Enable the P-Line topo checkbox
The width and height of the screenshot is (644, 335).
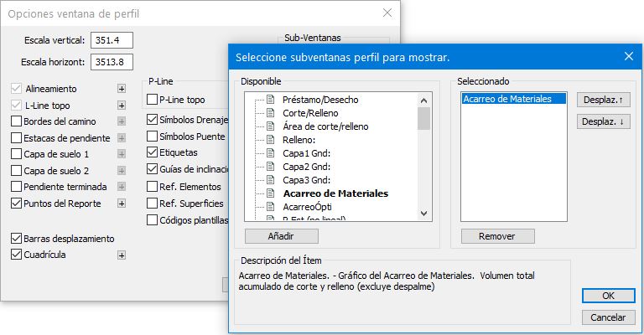(x=152, y=100)
